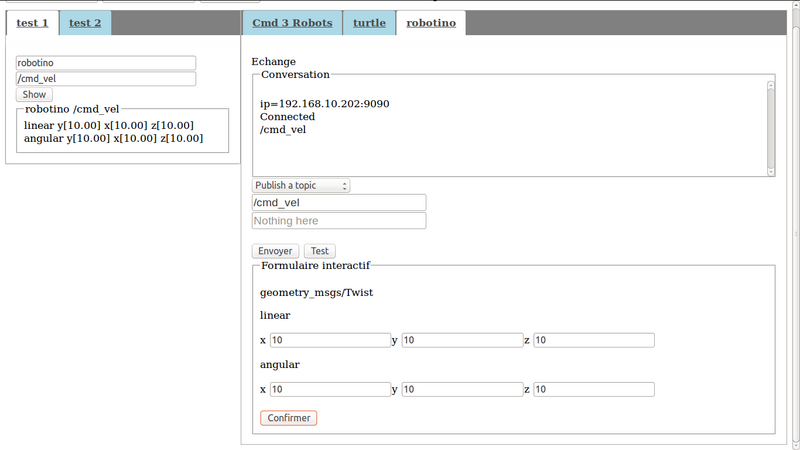Click the Conversation box scrollbar
The height and width of the screenshot is (450, 800).
(770, 127)
